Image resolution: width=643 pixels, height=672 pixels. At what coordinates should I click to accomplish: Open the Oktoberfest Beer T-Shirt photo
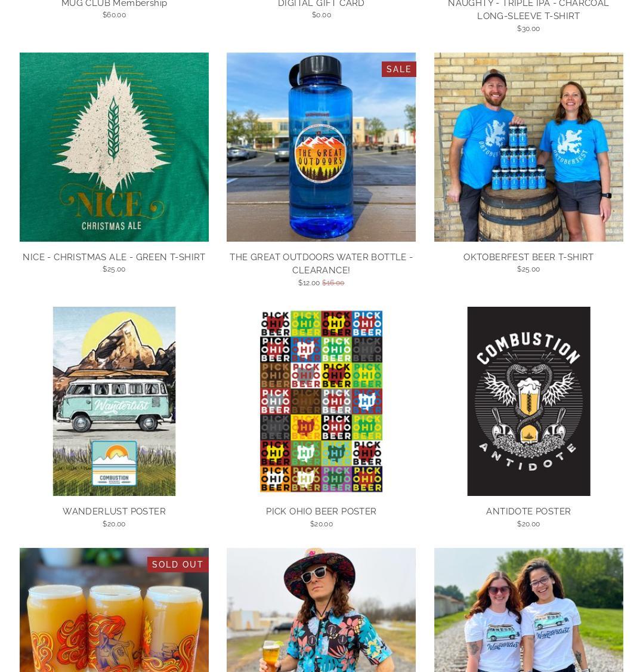(528, 147)
